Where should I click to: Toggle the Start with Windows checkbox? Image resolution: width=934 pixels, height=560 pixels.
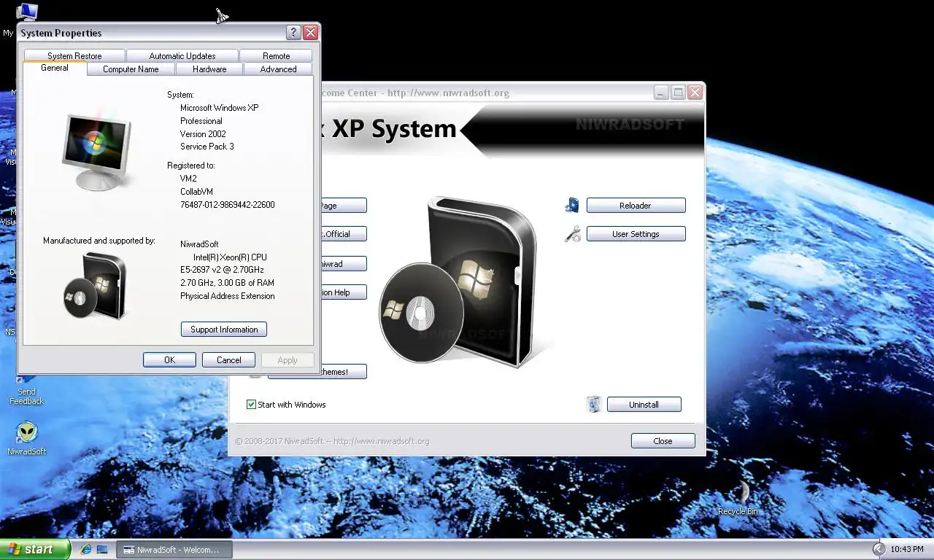[x=251, y=405]
